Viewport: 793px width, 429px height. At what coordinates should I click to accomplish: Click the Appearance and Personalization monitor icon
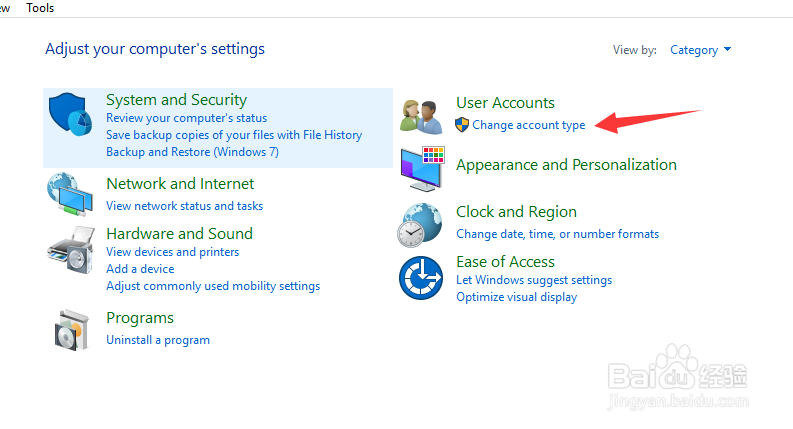coord(422,168)
